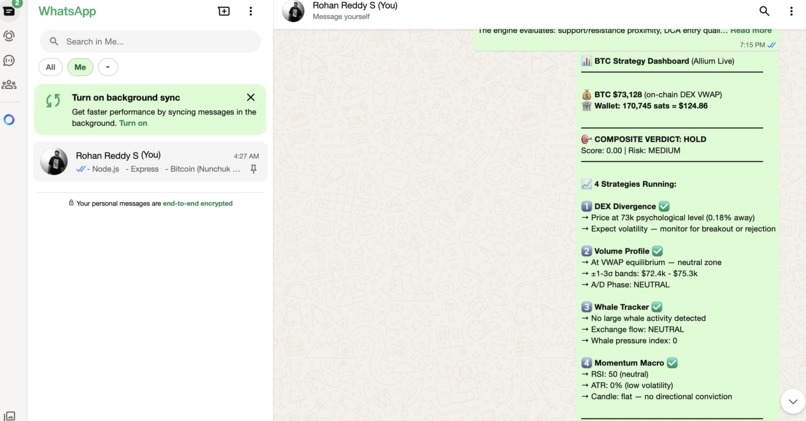
Task: Open the end-to-end encrypted link
Action: click(197, 203)
